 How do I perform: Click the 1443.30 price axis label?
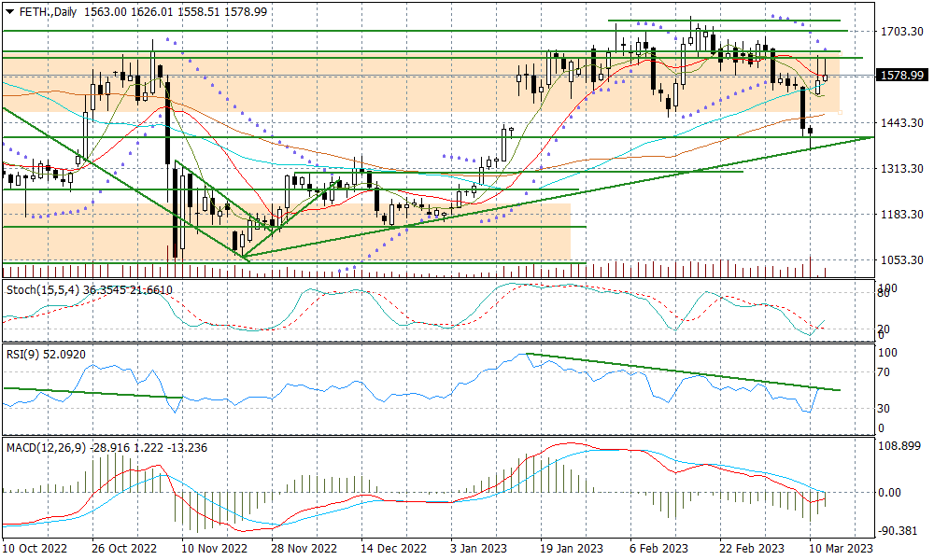point(901,123)
